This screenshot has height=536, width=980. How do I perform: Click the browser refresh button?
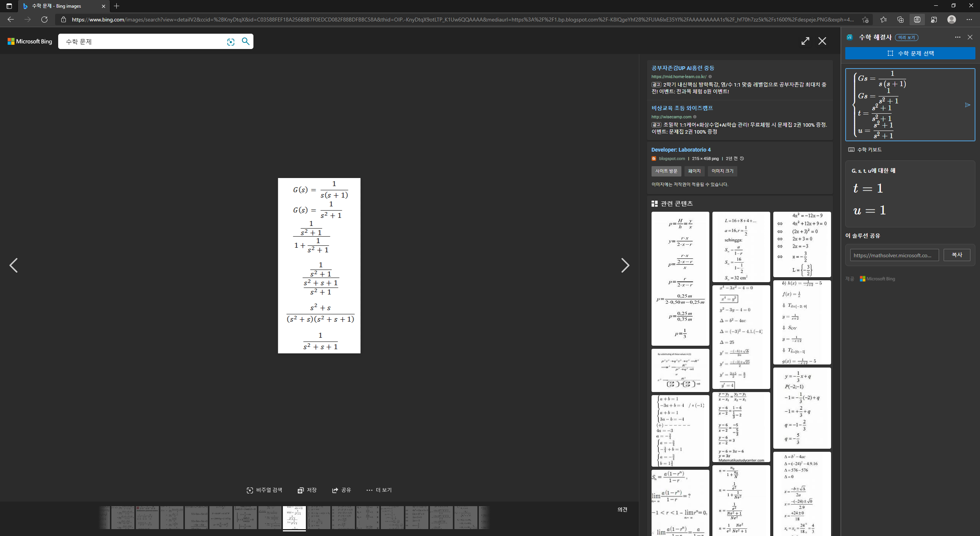(44, 20)
